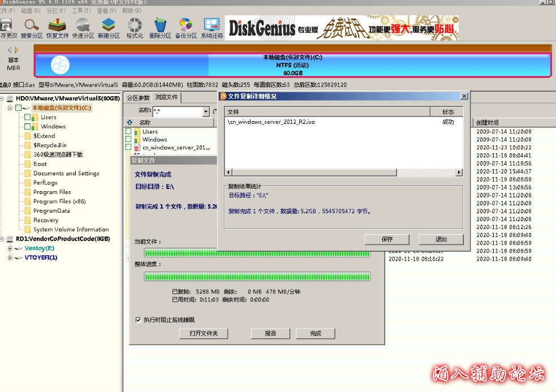Launch the 系统迁移 (System Migration) tool
This screenshot has width=556, height=392.
coord(212,28)
